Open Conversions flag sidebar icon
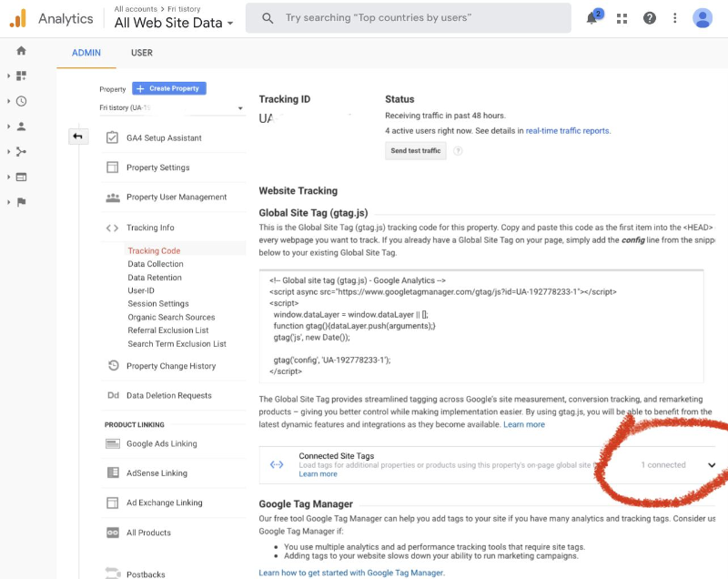This screenshot has height=579, width=728. (x=21, y=202)
